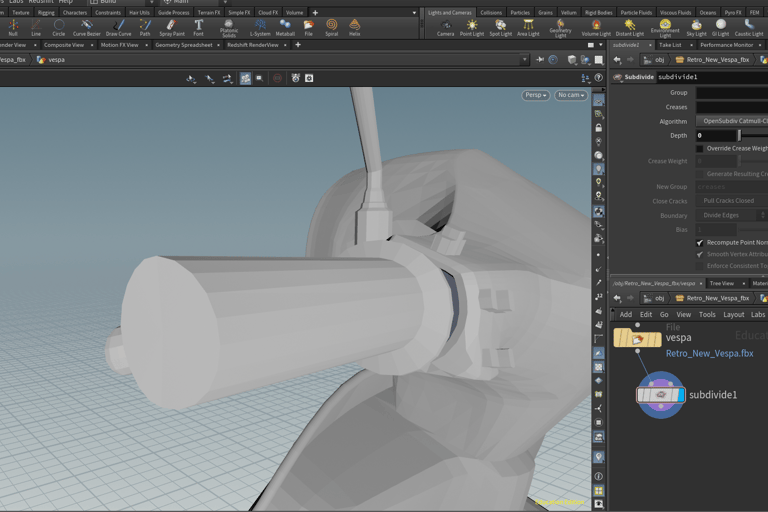
Task: Click the Spray Paint shelf tool
Action: [171, 27]
